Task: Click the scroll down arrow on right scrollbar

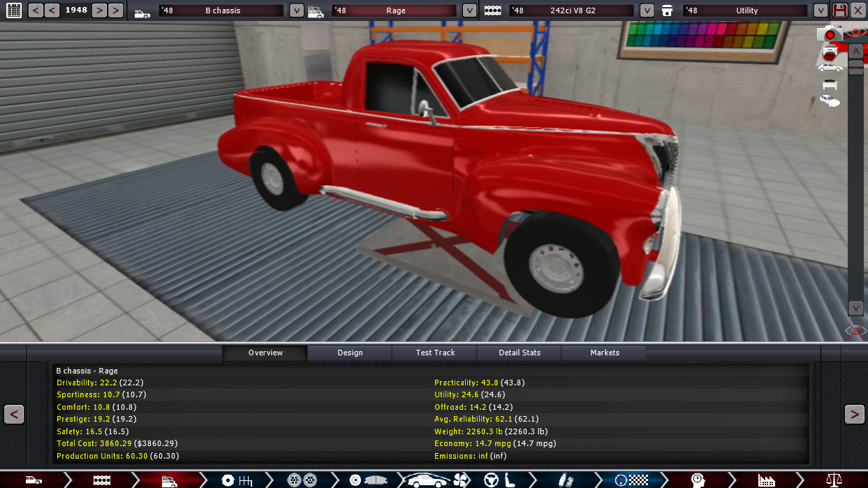Action: pos(855,308)
